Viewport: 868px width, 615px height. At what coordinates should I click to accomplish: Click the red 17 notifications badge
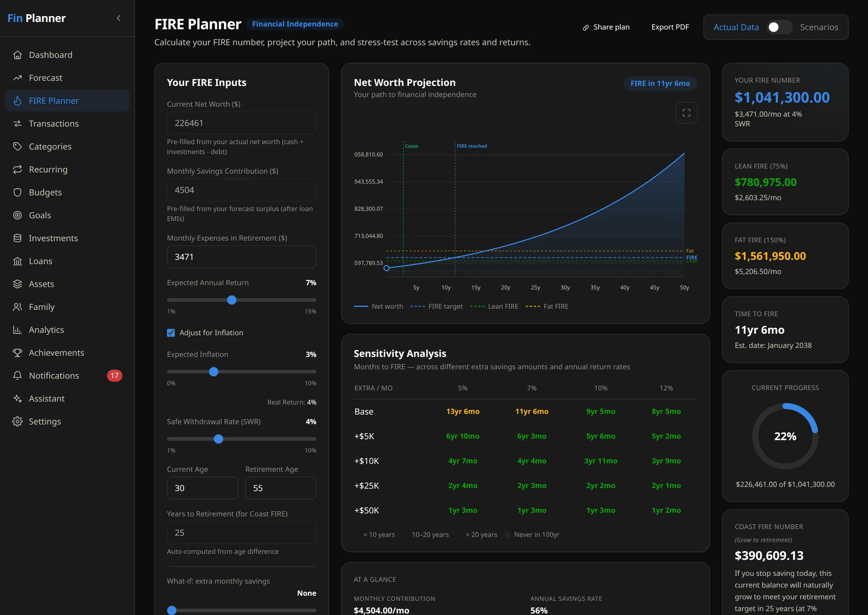click(x=115, y=375)
